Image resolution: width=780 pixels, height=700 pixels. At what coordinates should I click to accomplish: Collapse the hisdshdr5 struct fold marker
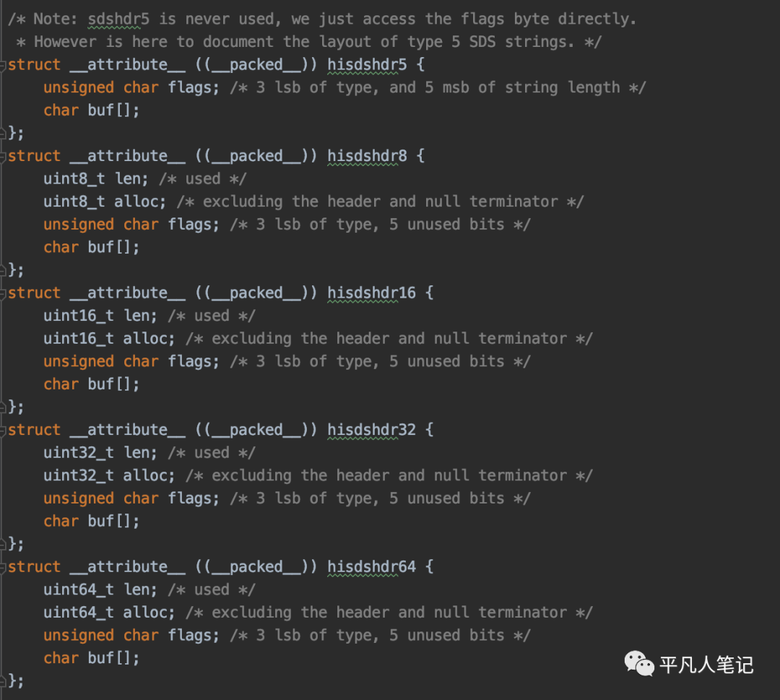click(x=2, y=65)
